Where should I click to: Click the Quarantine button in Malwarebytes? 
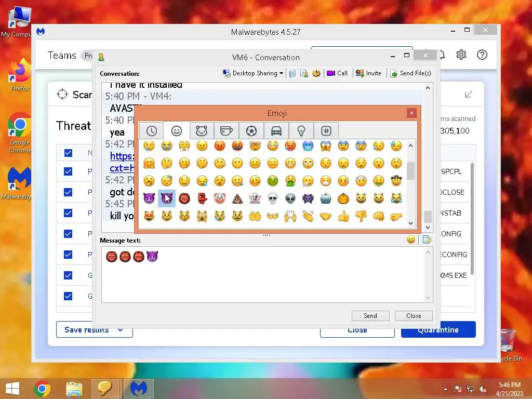point(438,329)
